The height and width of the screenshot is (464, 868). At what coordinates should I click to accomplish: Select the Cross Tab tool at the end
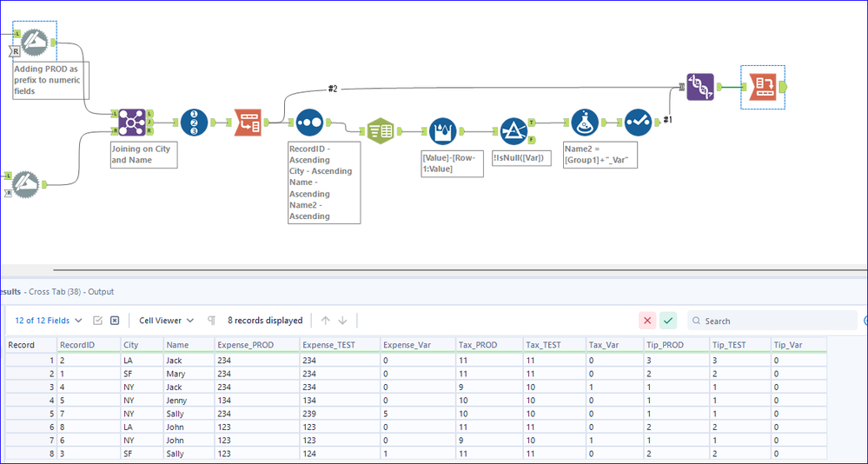pos(763,87)
